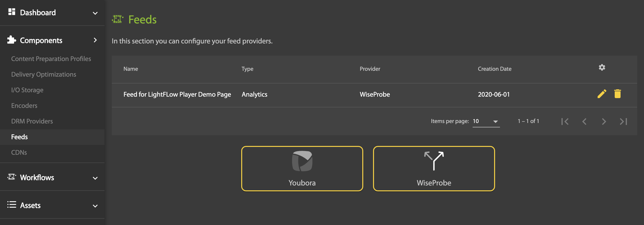Add a Youbora feed provider
The width and height of the screenshot is (644, 225).
coord(302,168)
